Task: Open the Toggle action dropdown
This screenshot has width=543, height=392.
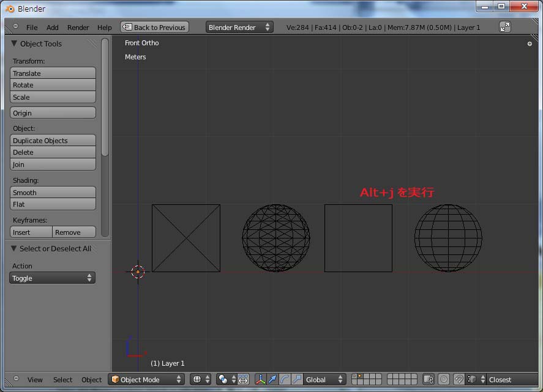Action: point(52,278)
